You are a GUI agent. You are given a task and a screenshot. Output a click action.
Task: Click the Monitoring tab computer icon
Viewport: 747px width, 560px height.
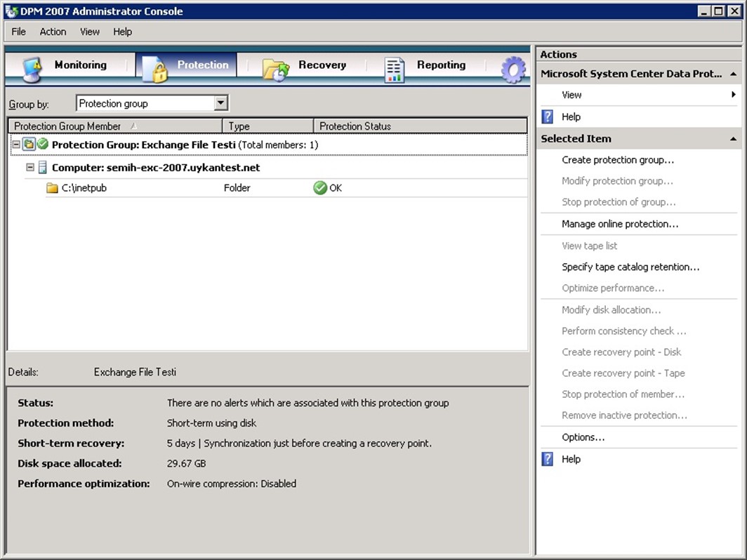pyautogui.click(x=32, y=67)
